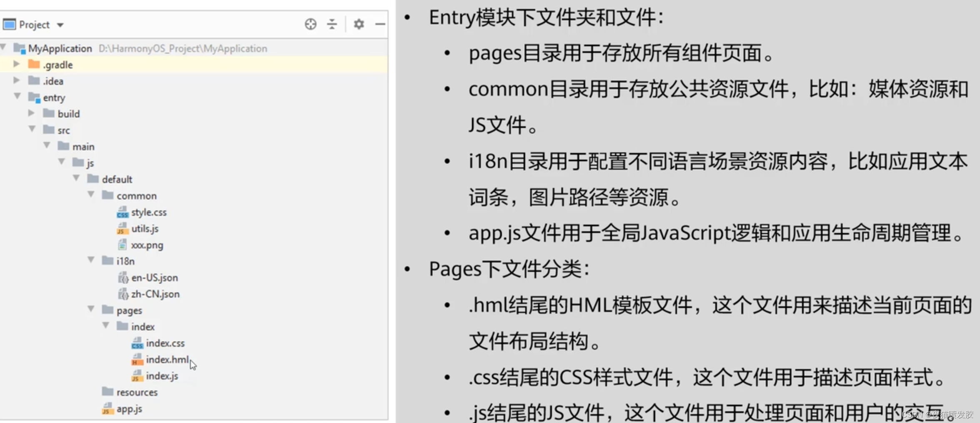This screenshot has height=423, width=980.
Task: Click the index.js file icon
Action: pos(137,375)
